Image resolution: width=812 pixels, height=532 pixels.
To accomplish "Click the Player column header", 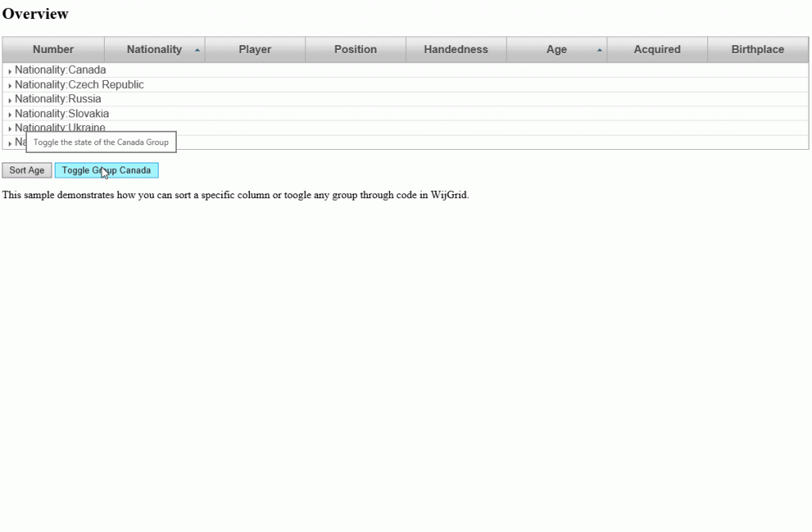I will [x=255, y=49].
